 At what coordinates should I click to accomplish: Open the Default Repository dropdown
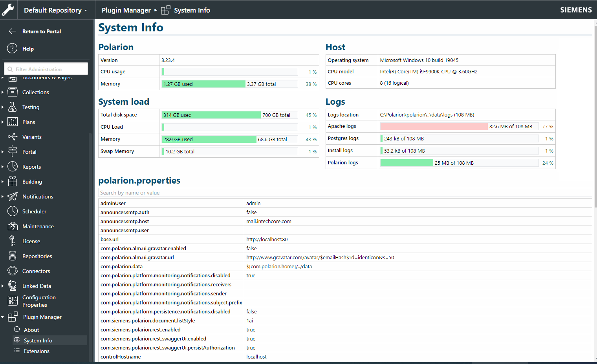click(55, 10)
